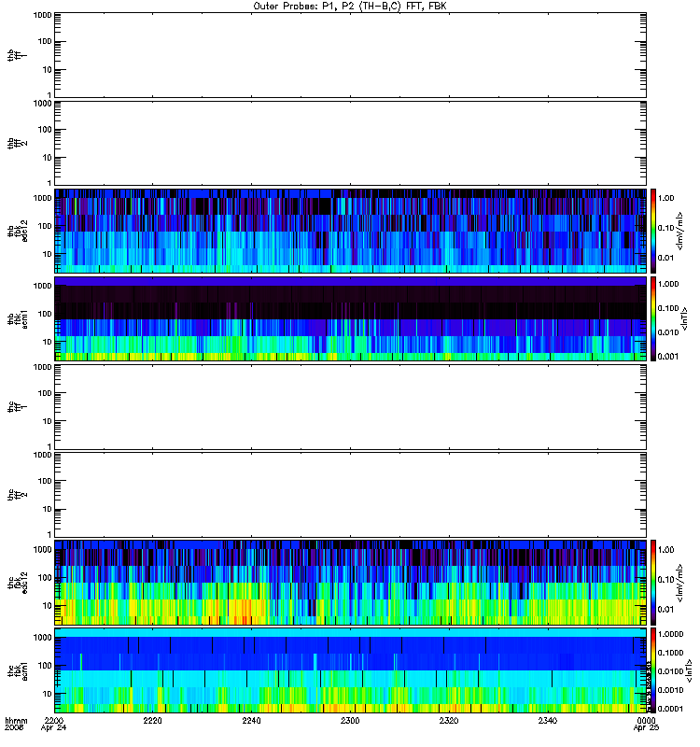
Task: Click the thb scm1 nT color bar
Action: pos(653,318)
